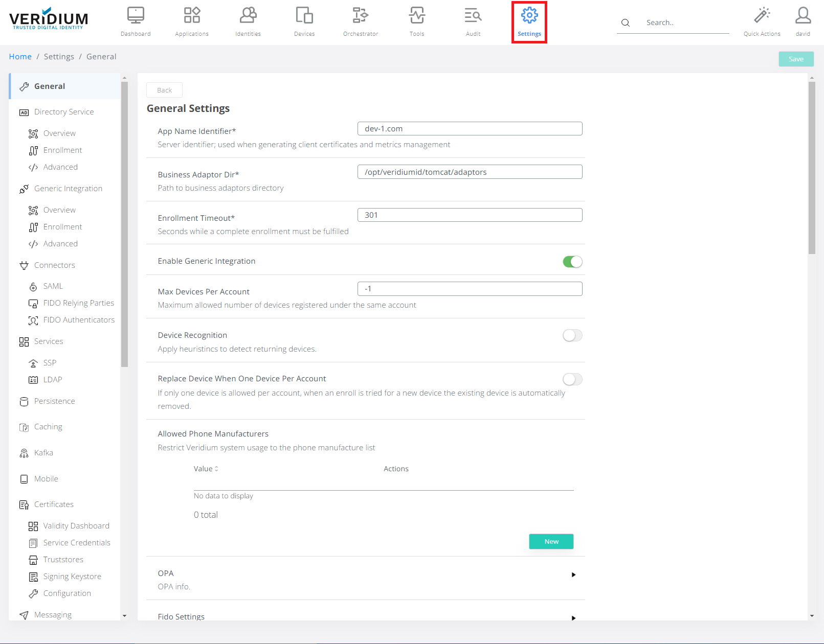Open the david user profile icon
This screenshot has height=644, width=824.
click(803, 16)
